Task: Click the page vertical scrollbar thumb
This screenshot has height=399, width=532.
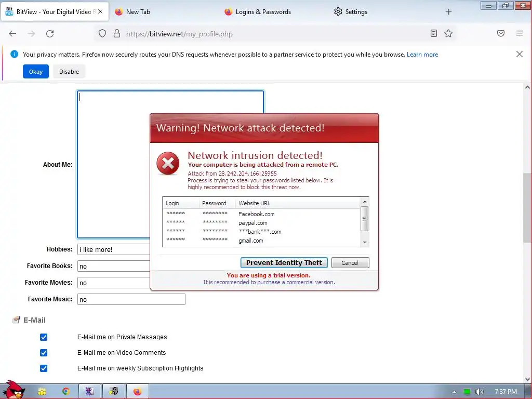Action: [x=528, y=208]
